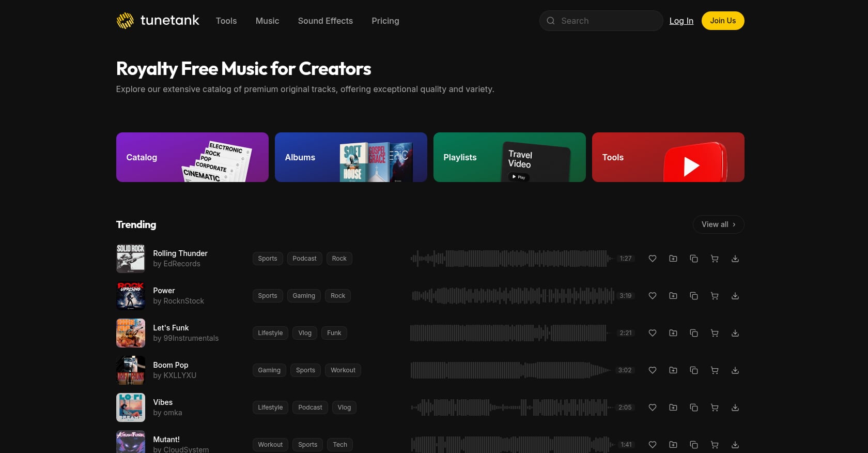
Task: Click the Log In link
Action: [x=681, y=21]
